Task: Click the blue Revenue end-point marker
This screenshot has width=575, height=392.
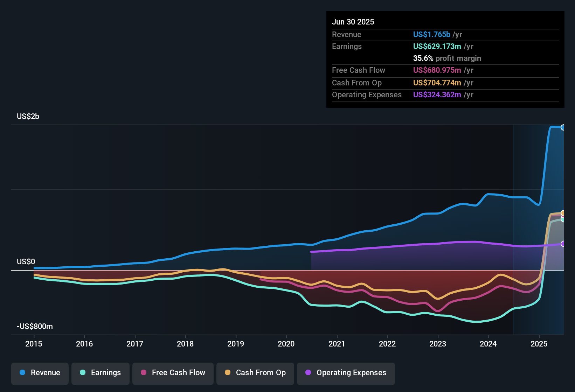Action: pyautogui.click(x=563, y=127)
